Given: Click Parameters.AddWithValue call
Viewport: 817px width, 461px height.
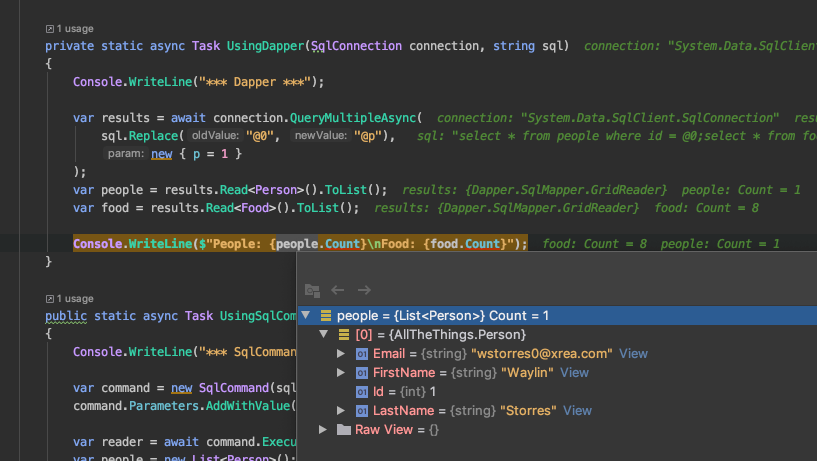Looking at the screenshot, I should (209, 406).
